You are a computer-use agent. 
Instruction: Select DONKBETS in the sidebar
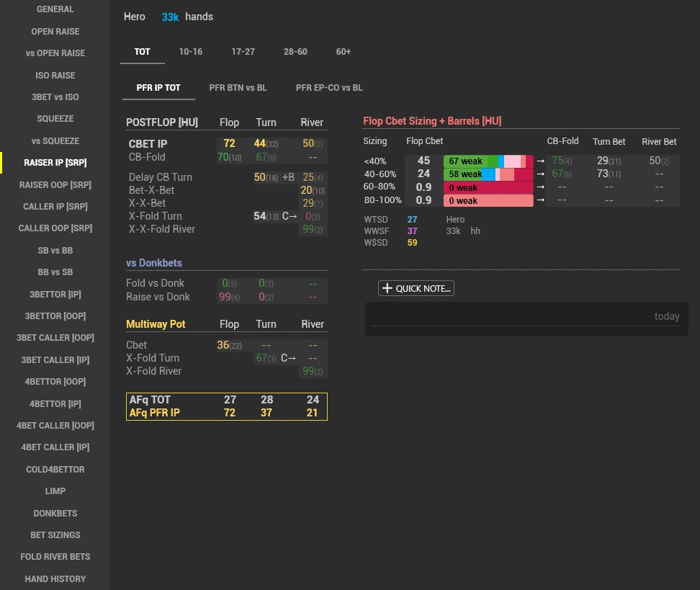(x=55, y=513)
